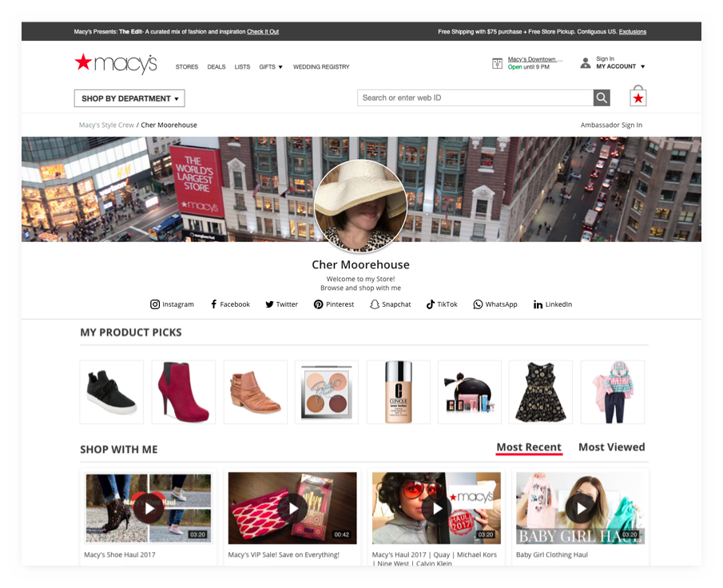Open the eyeshadow palette product
Image resolution: width=723 pixels, height=588 pixels.
pyautogui.click(x=327, y=392)
